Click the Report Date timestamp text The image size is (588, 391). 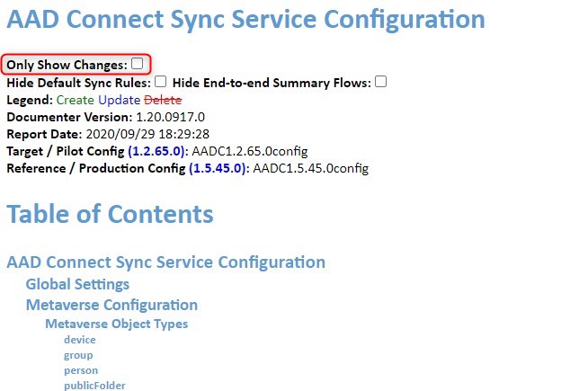point(147,134)
